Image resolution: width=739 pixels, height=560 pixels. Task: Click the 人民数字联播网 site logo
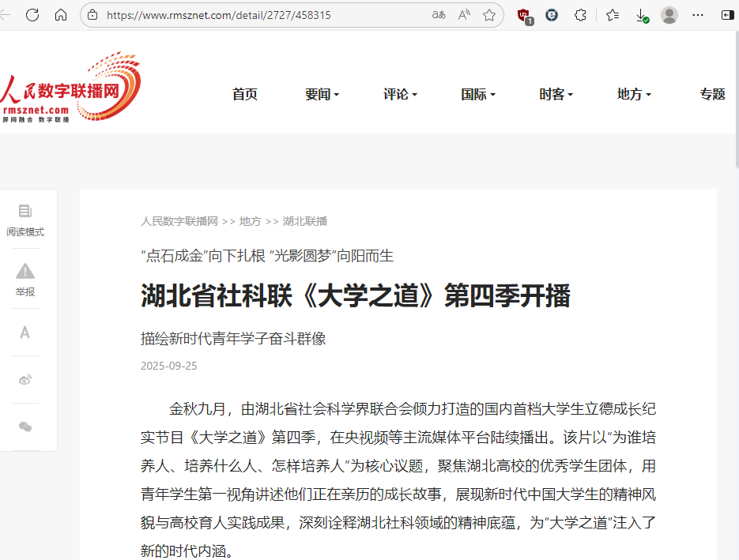(70, 87)
